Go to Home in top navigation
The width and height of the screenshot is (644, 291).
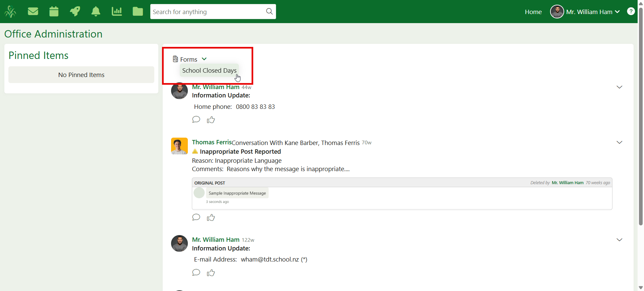pos(533,12)
